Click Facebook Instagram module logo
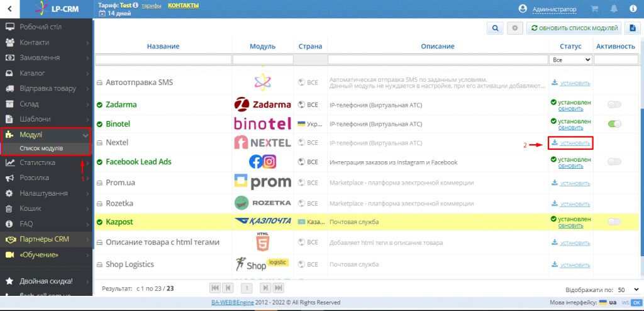 pyautogui.click(x=262, y=162)
